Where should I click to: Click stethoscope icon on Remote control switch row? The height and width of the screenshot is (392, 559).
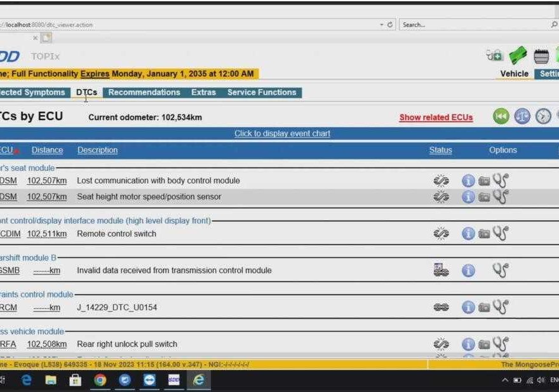(501, 233)
